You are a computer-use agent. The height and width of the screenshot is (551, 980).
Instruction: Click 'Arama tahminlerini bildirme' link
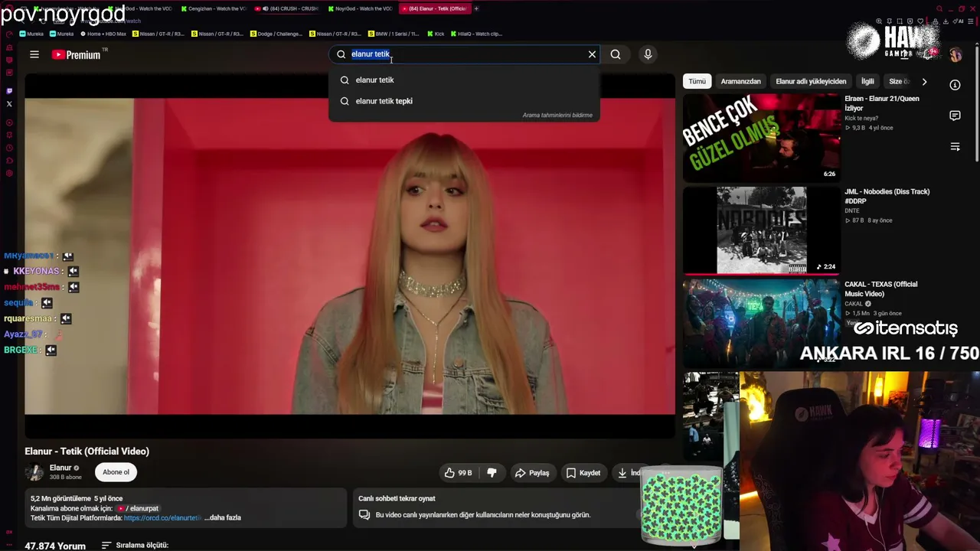[557, 115]
